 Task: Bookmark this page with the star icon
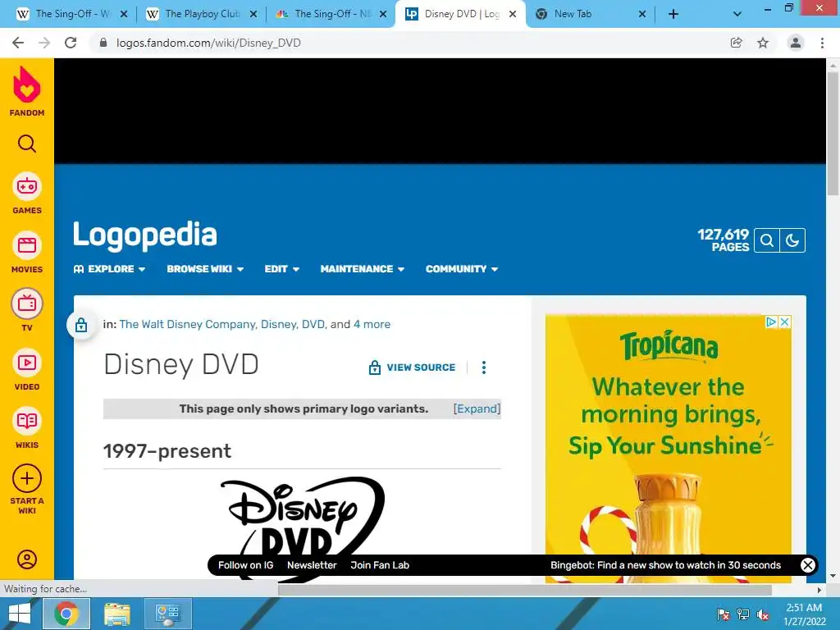tap(763, 43)
